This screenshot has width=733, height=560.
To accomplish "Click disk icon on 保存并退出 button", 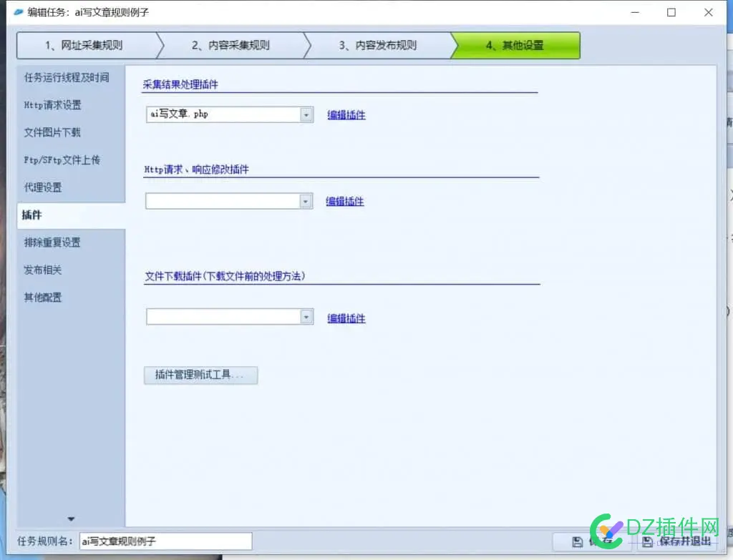I will pyautogui.click(x=647, y=542).
